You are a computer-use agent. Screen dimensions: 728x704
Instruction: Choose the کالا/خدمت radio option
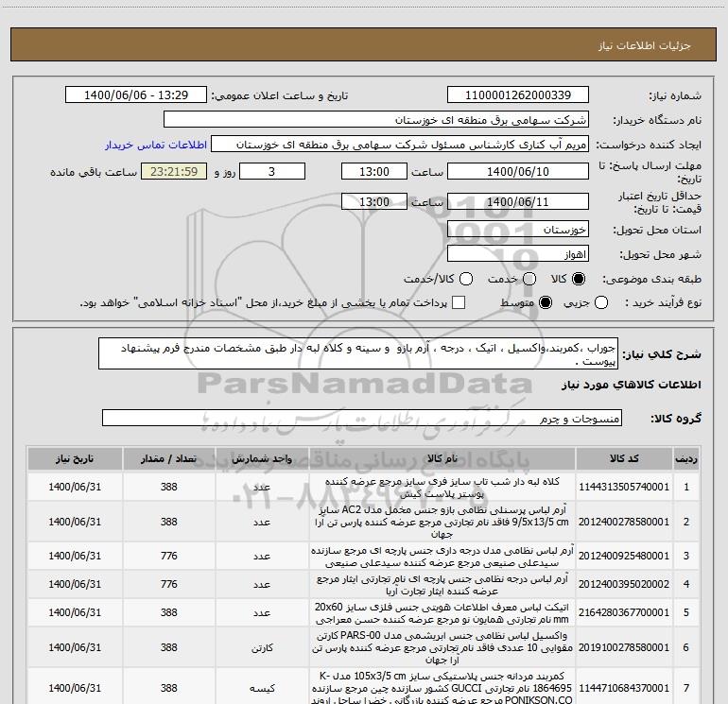click(x=450, y=280)
